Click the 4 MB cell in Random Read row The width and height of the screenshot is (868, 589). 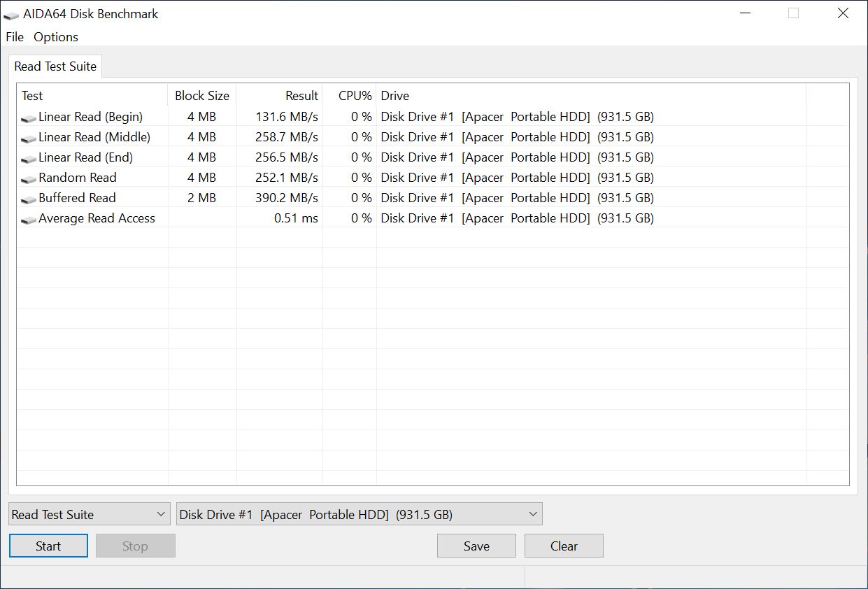(202, 178)
